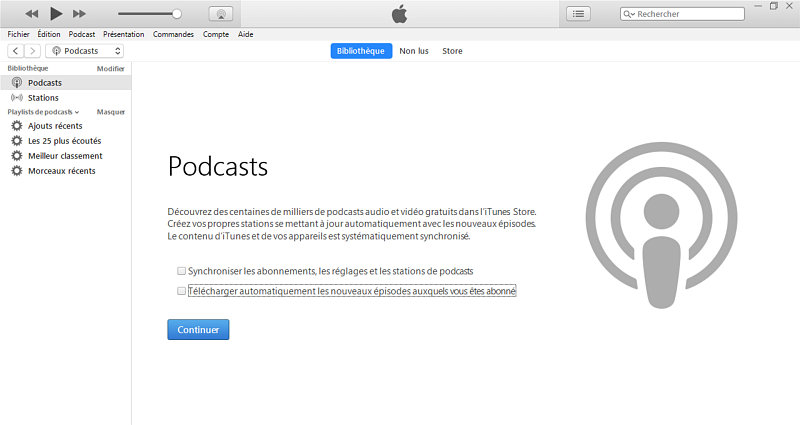Open the Podcasts media type dropdown
The height and width of the screenshot is (425, 800).
(x=85, y=51)
